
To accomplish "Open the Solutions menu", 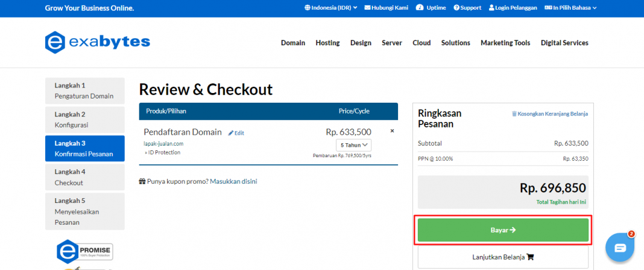I will [455, 43].
